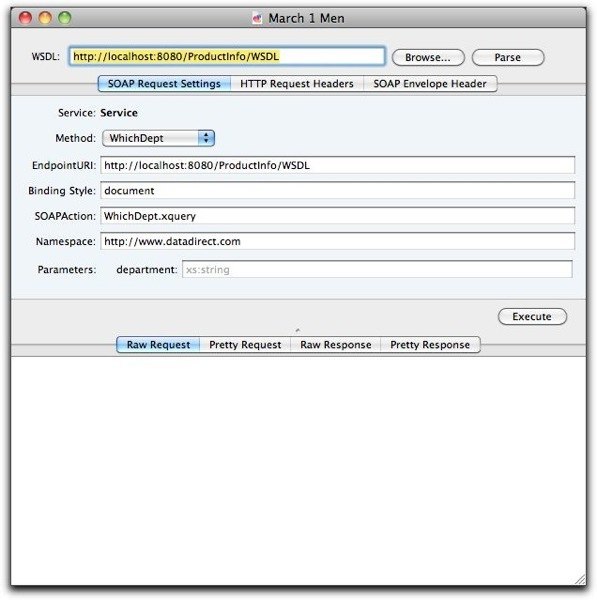This screenshot has height=600, width=597.
Task: Click the split-pane collapse arrow above the tabs
Action: click(298, 330)
